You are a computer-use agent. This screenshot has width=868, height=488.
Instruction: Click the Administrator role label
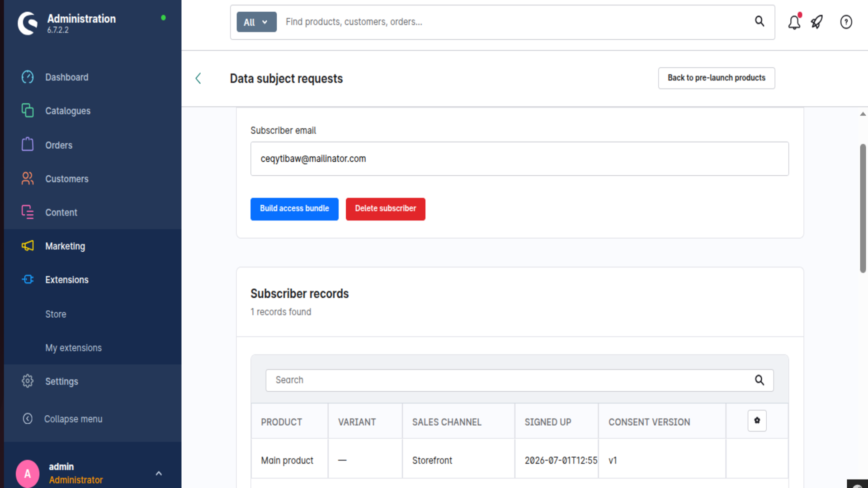click(76, 480)
